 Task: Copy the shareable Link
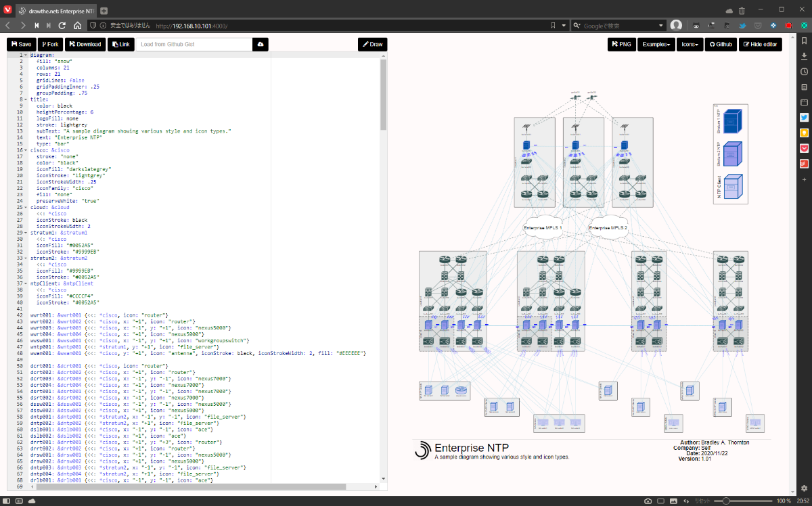coord(120,44)
